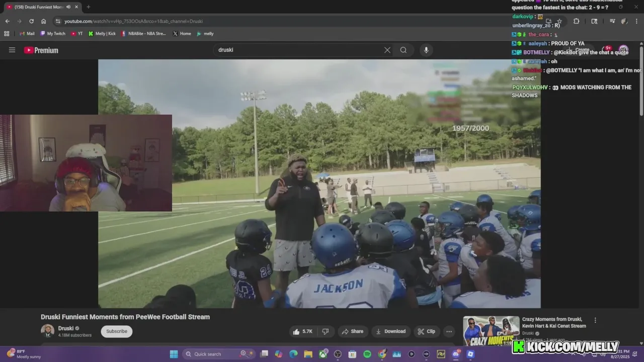644x362 pixels.
Task: Start voice search with microphone icon
Action: click(426, 50)
